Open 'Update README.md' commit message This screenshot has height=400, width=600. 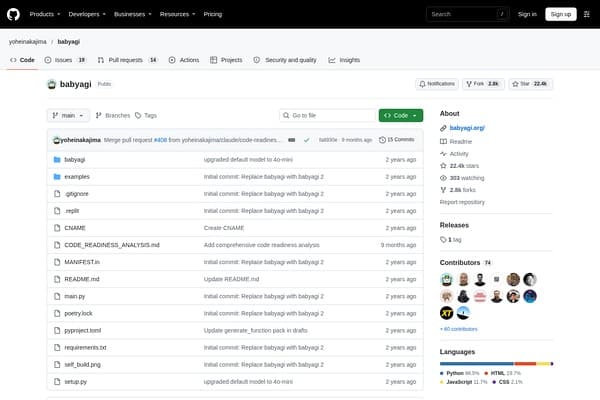click(232, 279)
